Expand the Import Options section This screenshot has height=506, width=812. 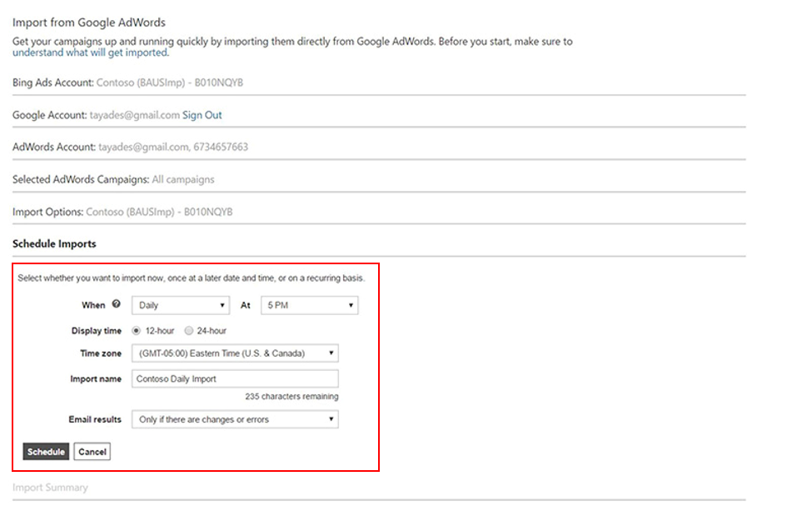(x=379, y=212)
